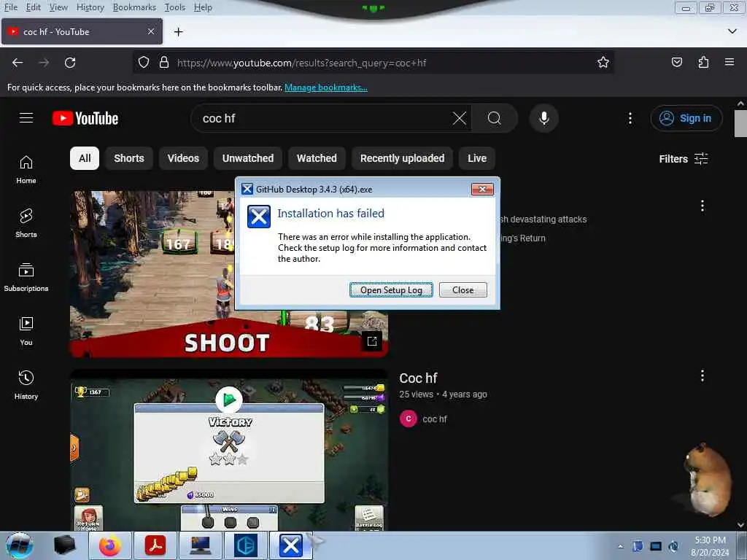The width and height of the screenshot is (747, 560).
Task: Open the coc hf channel name link
Action: 435,419
